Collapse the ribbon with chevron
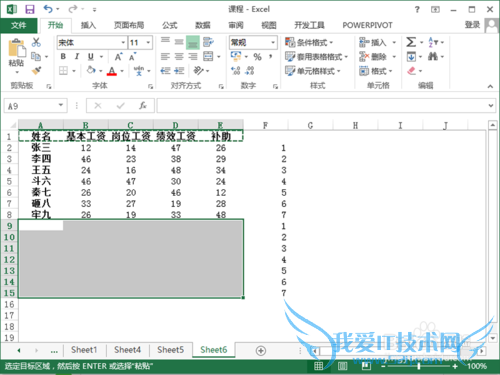The height and width of the screenshot is (375, 500). pyautogui.click(x=490, y=86)
